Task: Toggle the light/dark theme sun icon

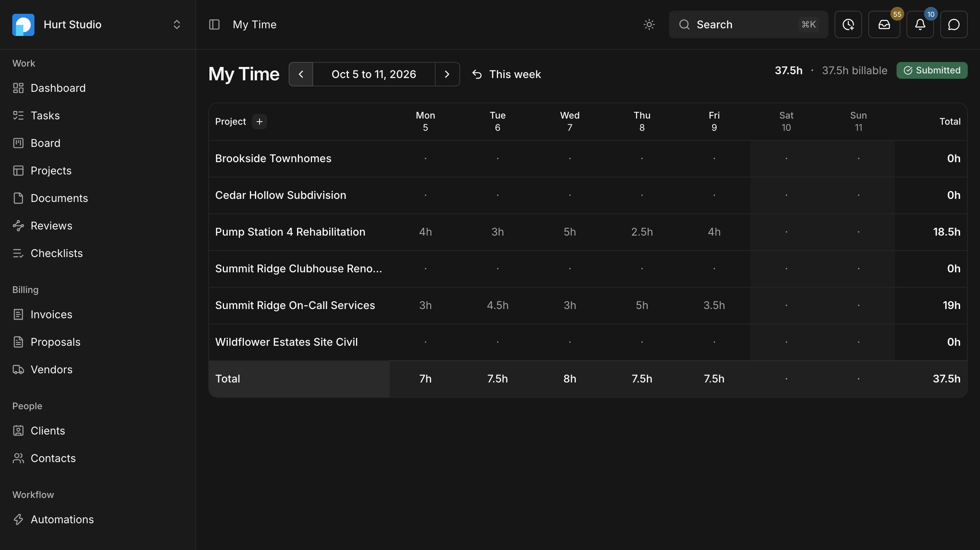Action: (649, 24)
